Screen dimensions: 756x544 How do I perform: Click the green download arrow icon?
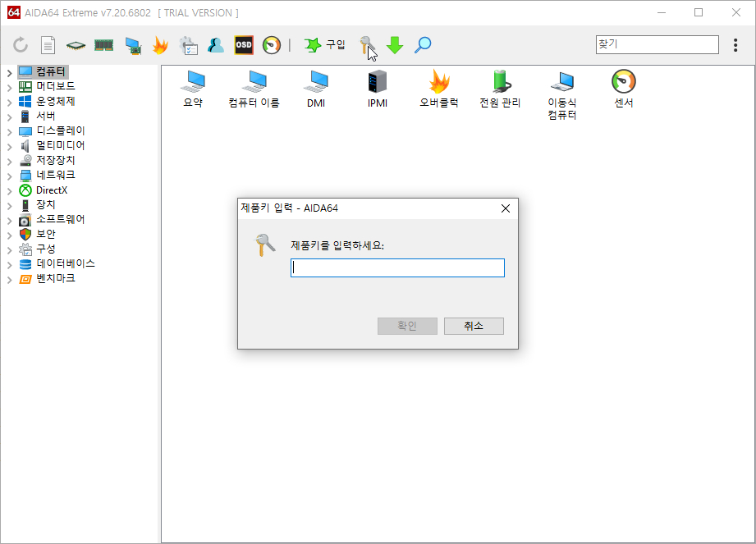click(x=395, y=45)
